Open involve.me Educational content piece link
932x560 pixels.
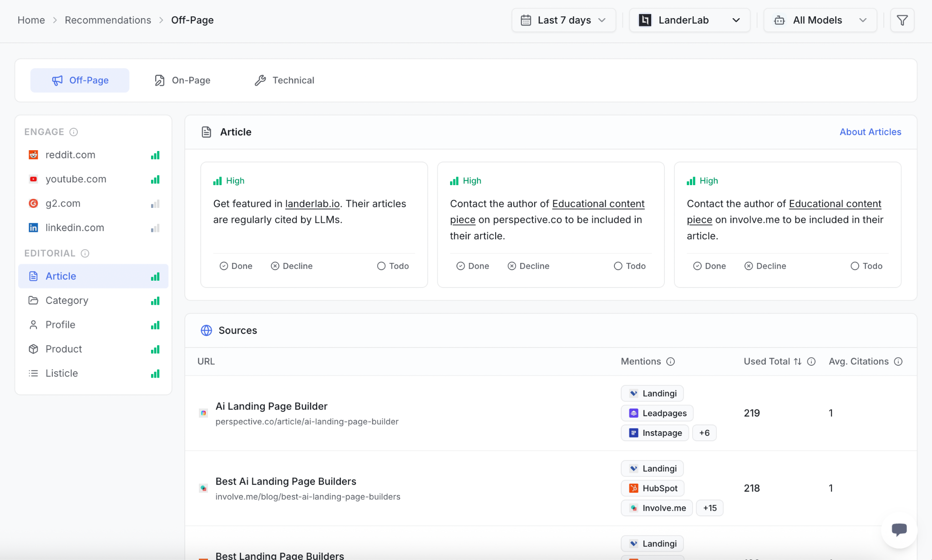pos(835,204)
